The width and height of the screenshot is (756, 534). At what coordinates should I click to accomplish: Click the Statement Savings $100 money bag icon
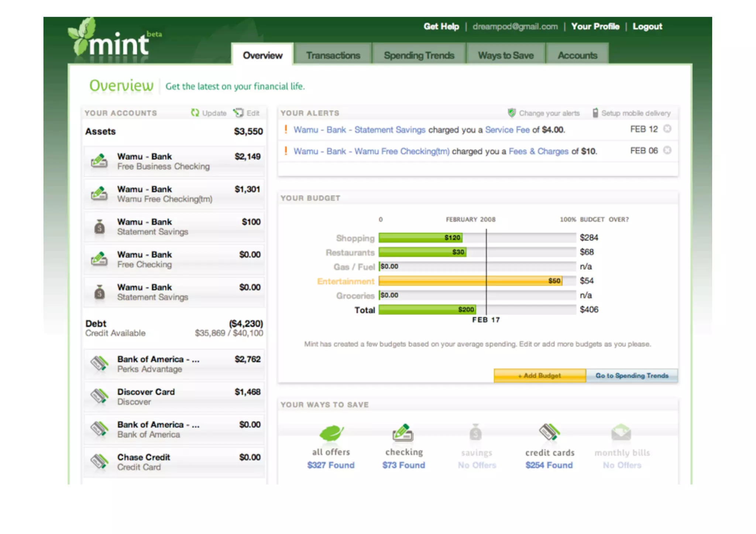[x=99, y=227]
